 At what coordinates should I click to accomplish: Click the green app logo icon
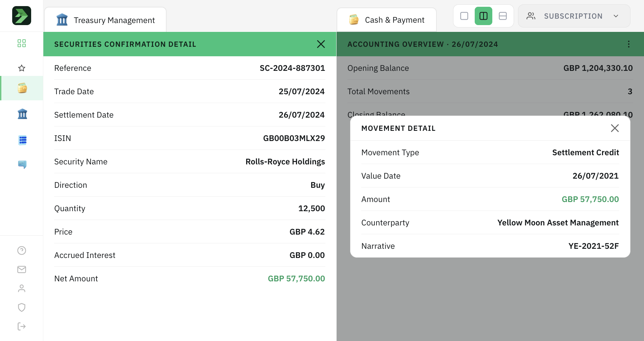(x=22, y=16)
